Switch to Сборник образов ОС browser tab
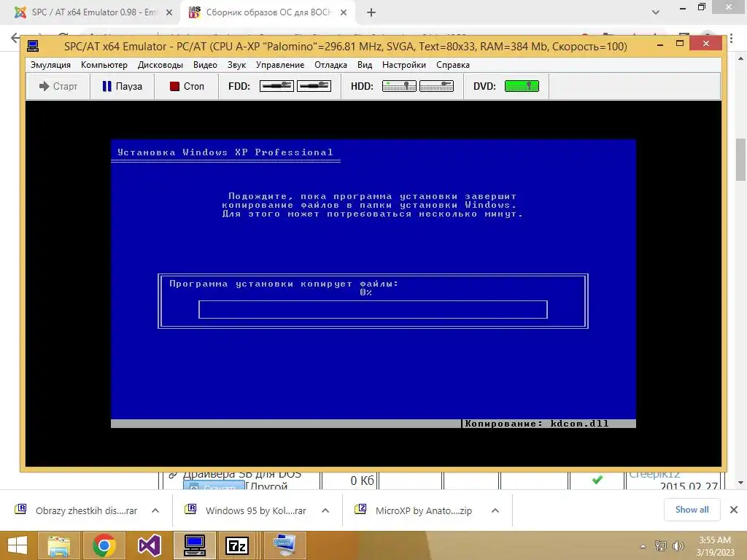Screen dimensions: 747x560 click(267, 12)
